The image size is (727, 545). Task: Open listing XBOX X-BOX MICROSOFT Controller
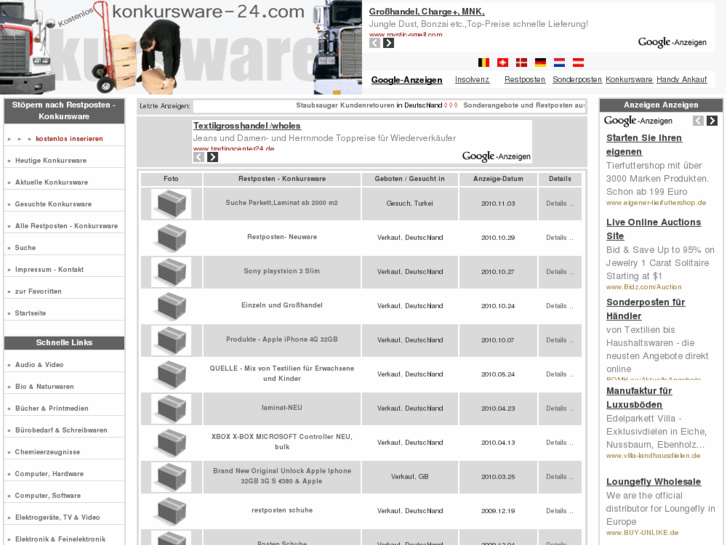click(x=282, y=442)
